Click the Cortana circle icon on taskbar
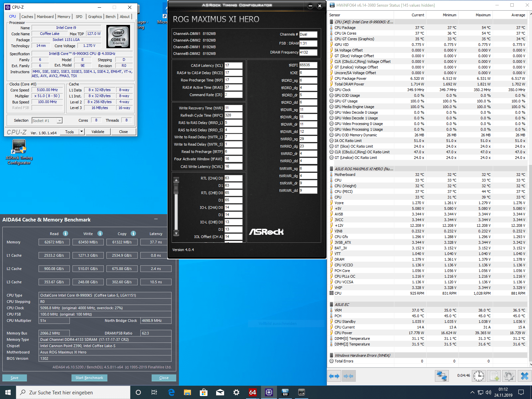The image size is (532, 399). pyautogui.click(x=138, y=392)
